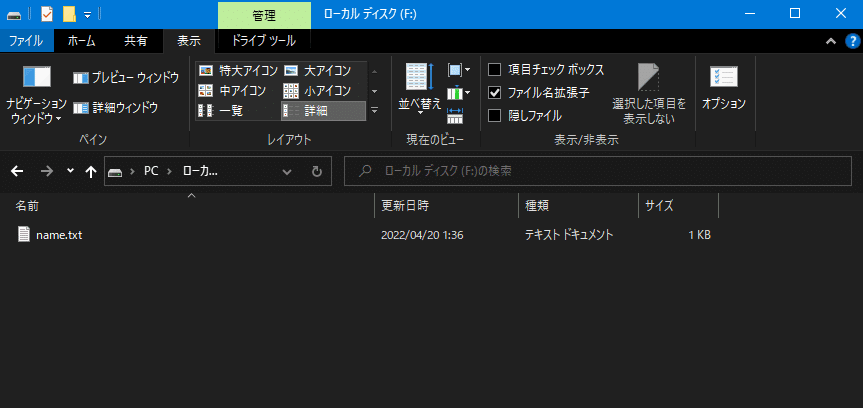Image resolution: width=863 pixels, height=408 pixels.
Task: Select List (一覧) layout
Action: click(221, 111)
